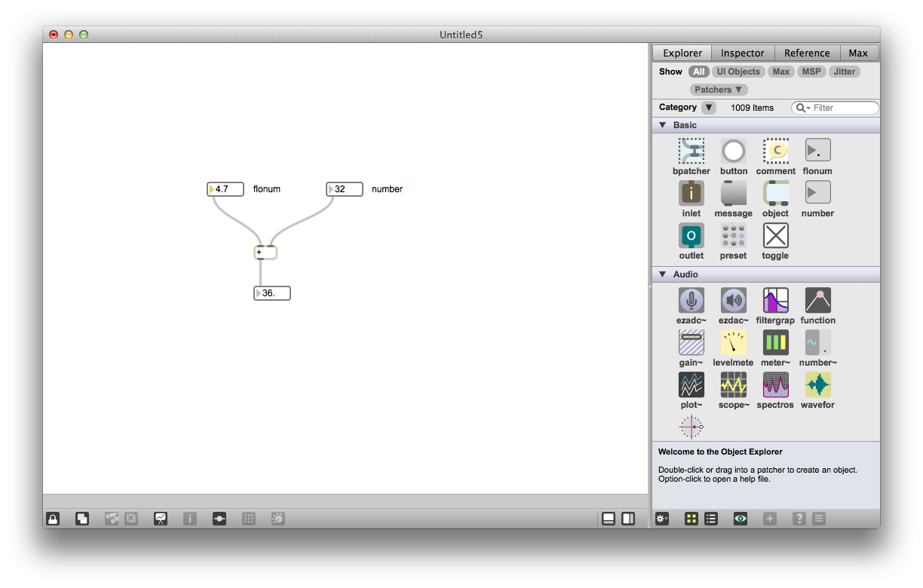Click the plus add icon in explorer
This screenshot has height=588, width=923.
click(770, 519)
